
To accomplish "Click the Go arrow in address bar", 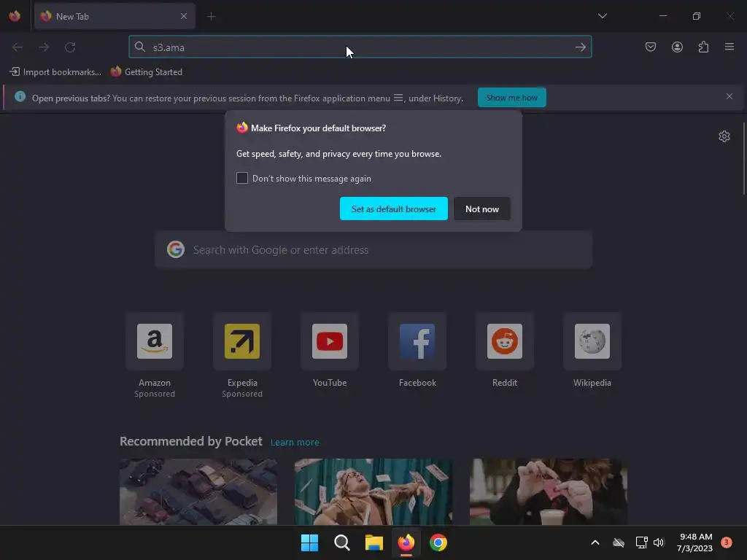I will [x=580, y=47].
